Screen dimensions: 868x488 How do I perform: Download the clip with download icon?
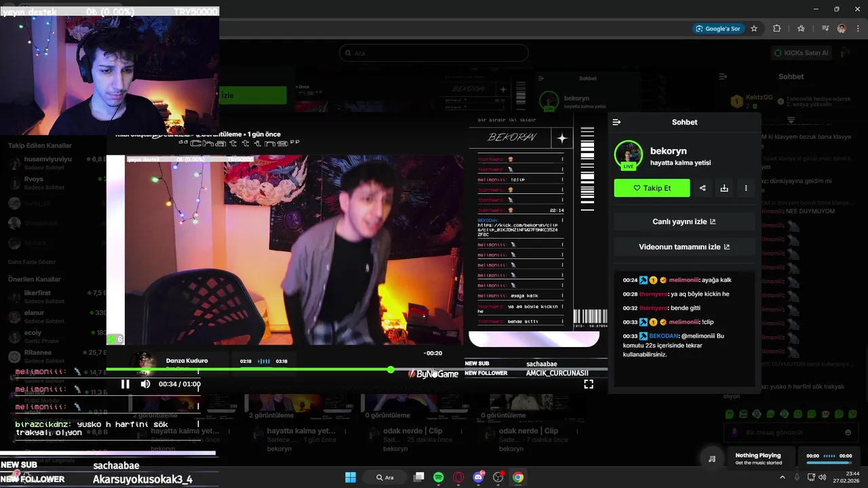[724, 188]
